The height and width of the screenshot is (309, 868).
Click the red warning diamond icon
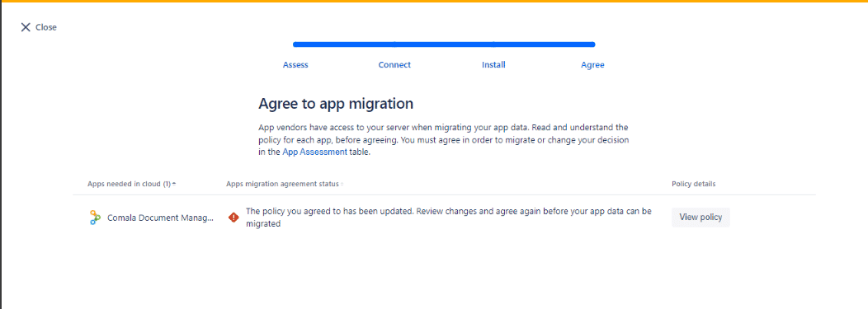coord(234,218)
